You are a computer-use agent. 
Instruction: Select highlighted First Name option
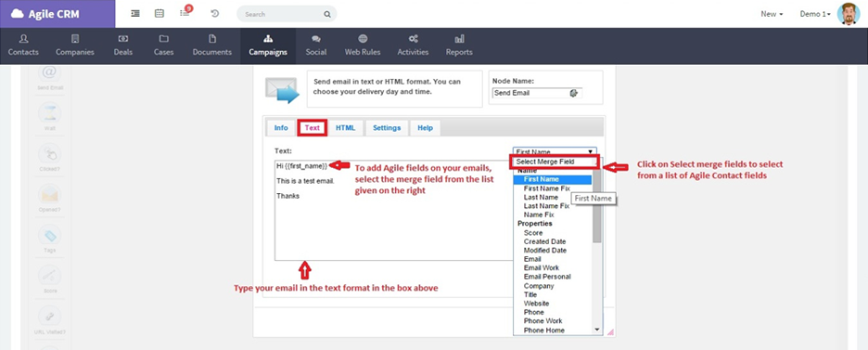[553, 179]
